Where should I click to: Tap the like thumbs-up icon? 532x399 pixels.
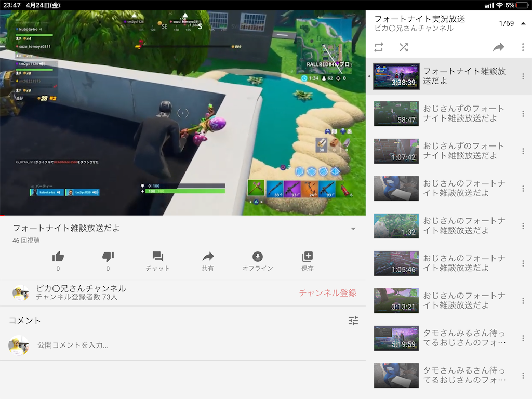coord(58,257)
